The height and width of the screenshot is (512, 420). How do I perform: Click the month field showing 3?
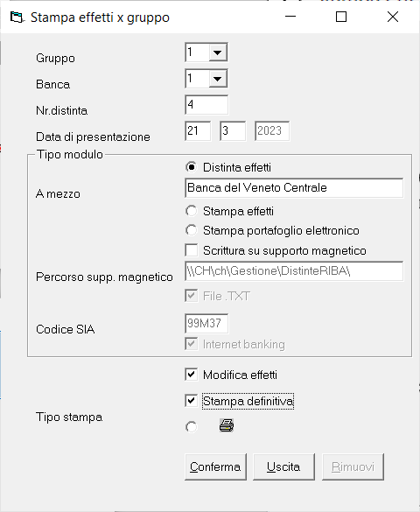(233, 131)
